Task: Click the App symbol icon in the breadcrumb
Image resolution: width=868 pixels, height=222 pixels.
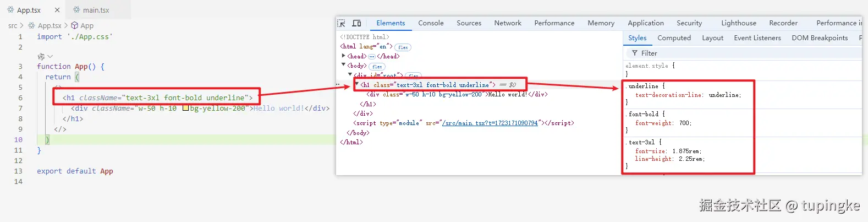Action: 74,25
